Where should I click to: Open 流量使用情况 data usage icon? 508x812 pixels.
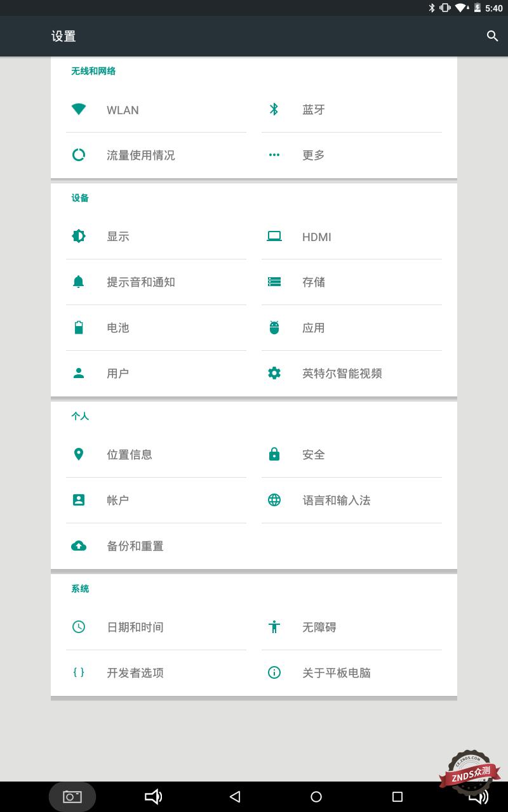pos(79,155)
